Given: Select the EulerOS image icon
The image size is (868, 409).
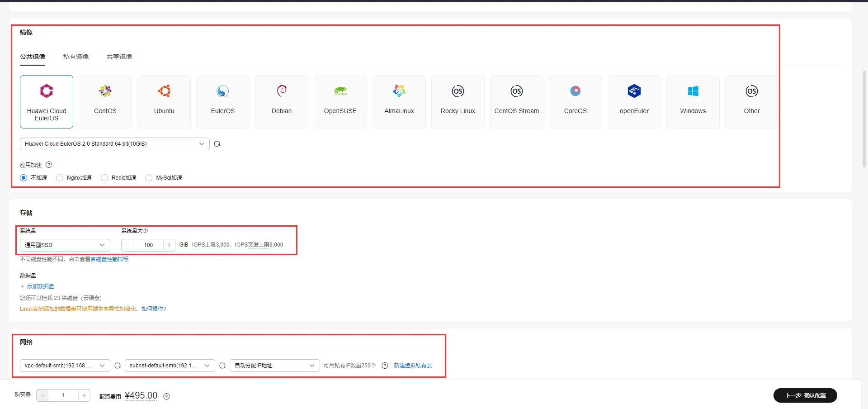Looking at the screenshot, I should (x=223, y=91).
